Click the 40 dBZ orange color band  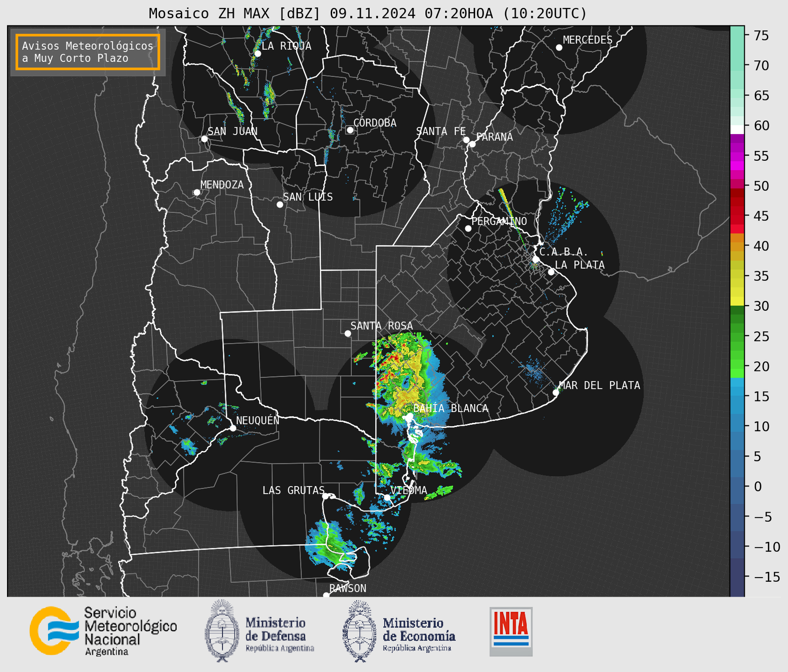(x=737, y=246)
